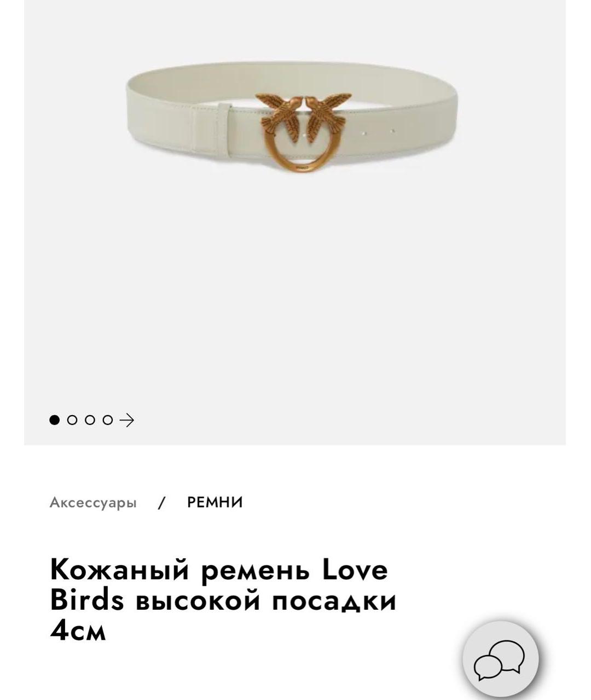
Task: Advance the gallery with the arrow icon
Action: pyautogui.click(x=126, y=420)
